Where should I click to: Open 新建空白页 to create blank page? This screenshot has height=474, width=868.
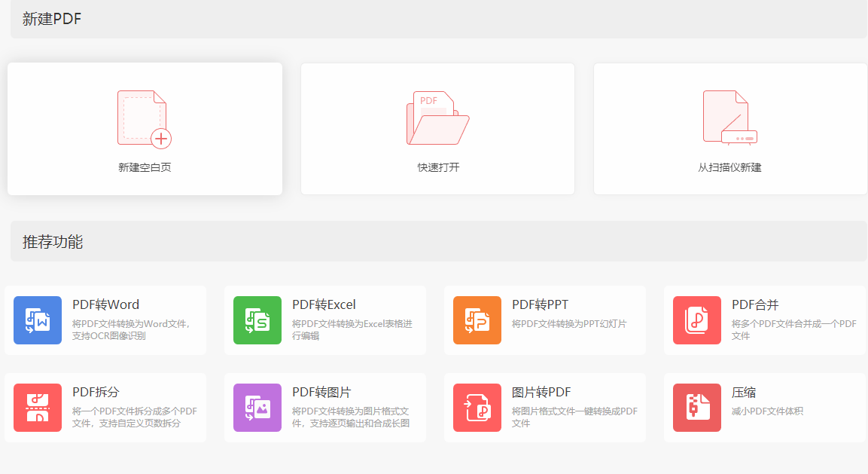click(x=144, y=128)
